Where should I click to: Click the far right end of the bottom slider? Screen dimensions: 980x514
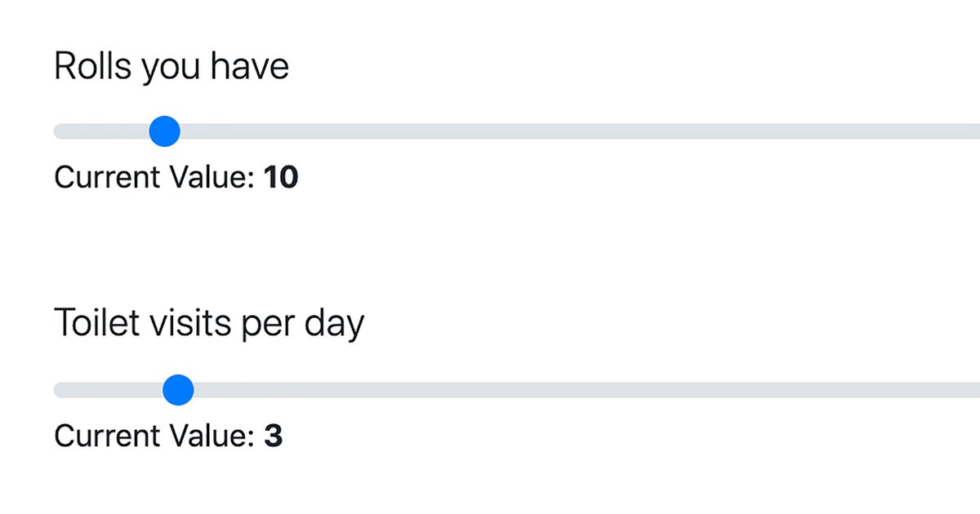pos(972,390)
